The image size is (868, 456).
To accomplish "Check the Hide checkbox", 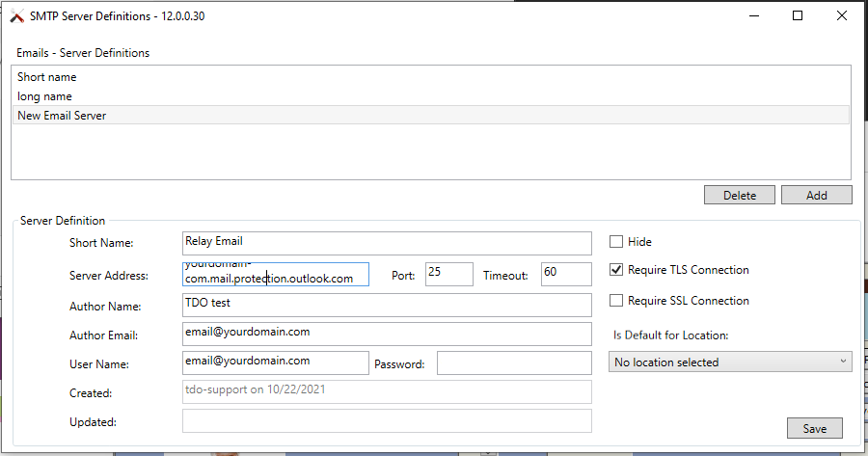I will 616,242.
